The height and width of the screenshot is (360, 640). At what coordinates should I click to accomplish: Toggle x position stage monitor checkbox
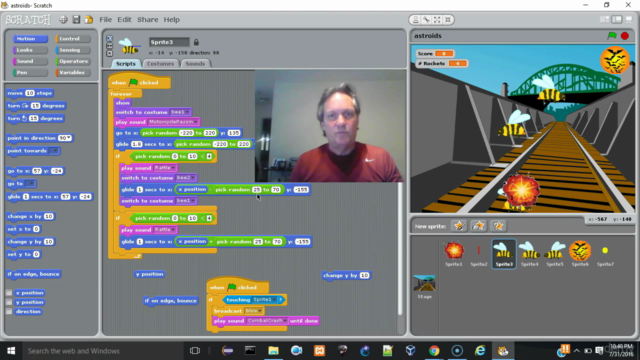(x=9, y=293)
